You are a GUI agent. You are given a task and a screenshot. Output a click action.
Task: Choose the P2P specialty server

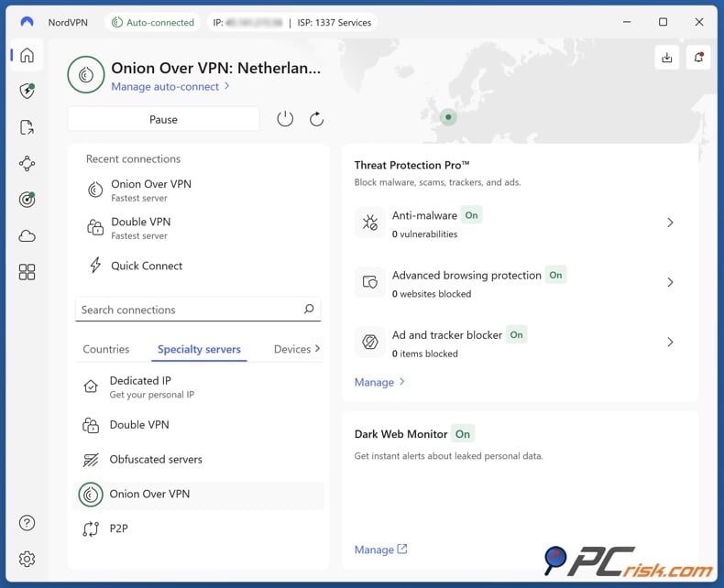(x=198, y=528)
